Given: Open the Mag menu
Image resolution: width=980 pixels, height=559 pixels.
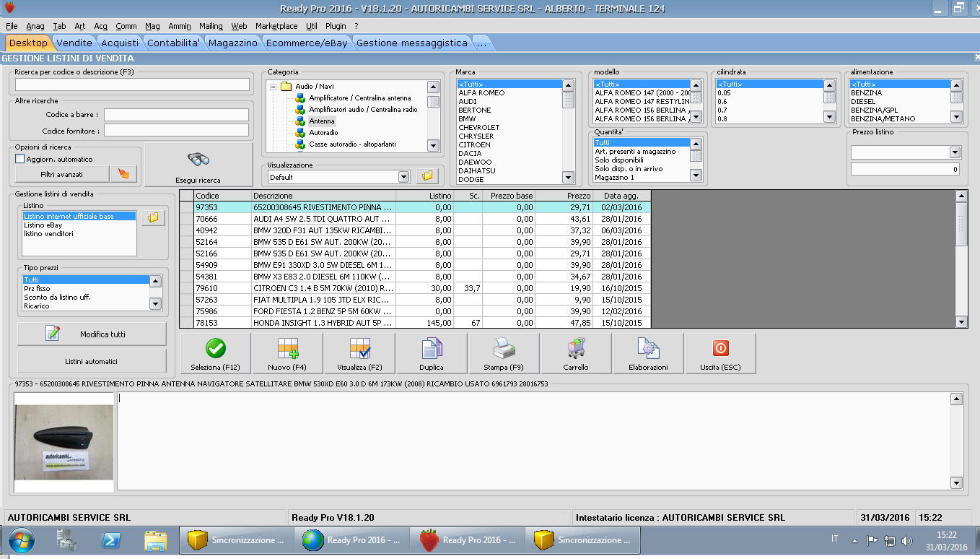Looking at the screenshot, I should (152, 26).
